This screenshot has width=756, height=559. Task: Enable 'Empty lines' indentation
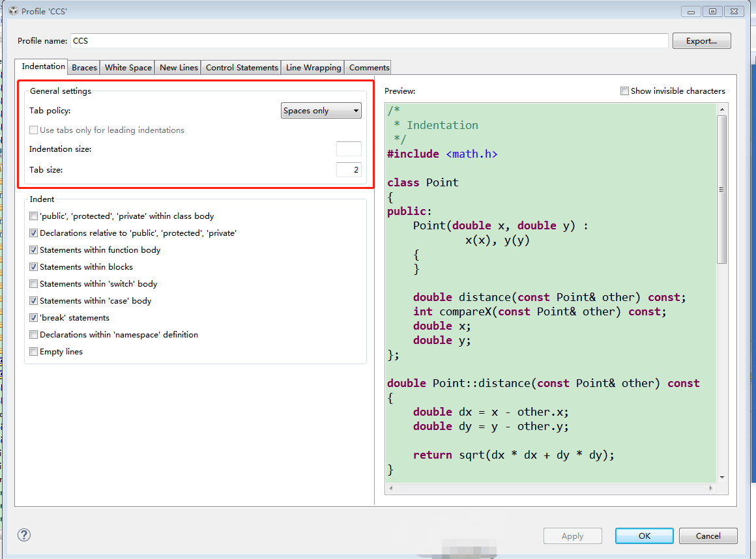[33, 351]
